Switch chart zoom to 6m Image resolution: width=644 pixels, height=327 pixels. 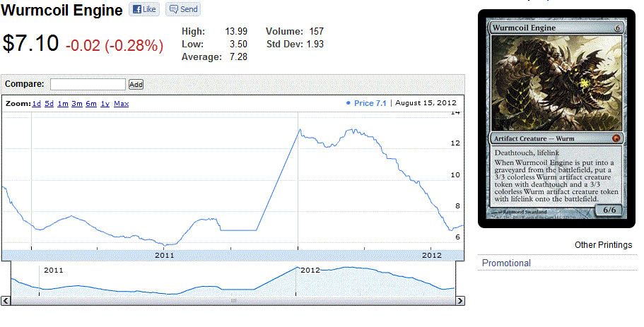91,104
